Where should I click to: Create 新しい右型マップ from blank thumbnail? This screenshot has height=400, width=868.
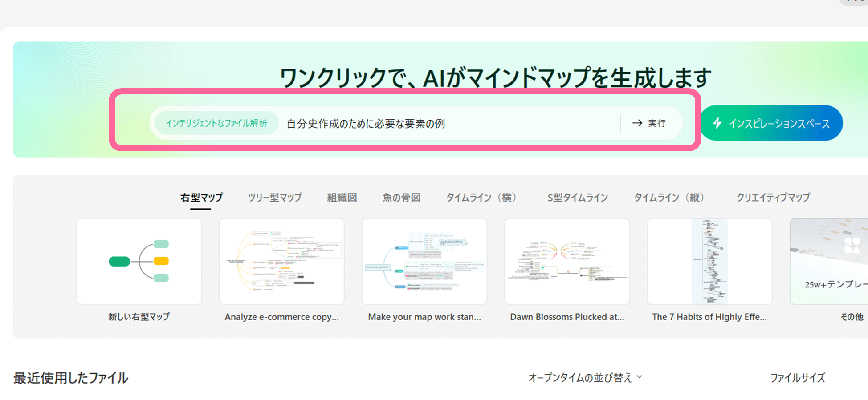coord(139,261)
